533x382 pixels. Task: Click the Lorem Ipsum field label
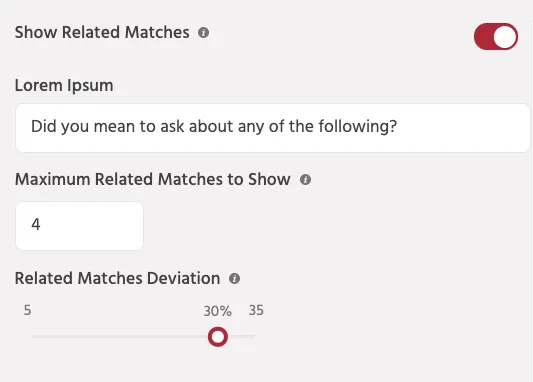pos(64,86)
